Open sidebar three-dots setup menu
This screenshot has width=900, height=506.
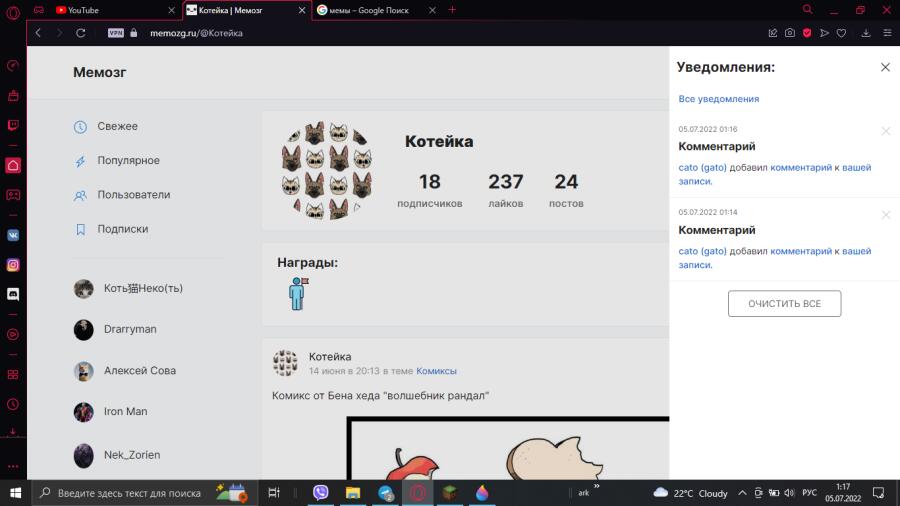13,466
